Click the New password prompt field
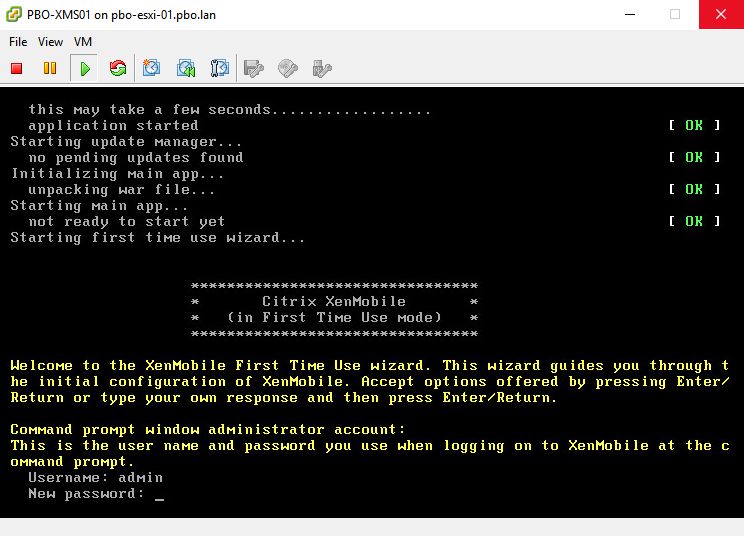 pos(96,494)
